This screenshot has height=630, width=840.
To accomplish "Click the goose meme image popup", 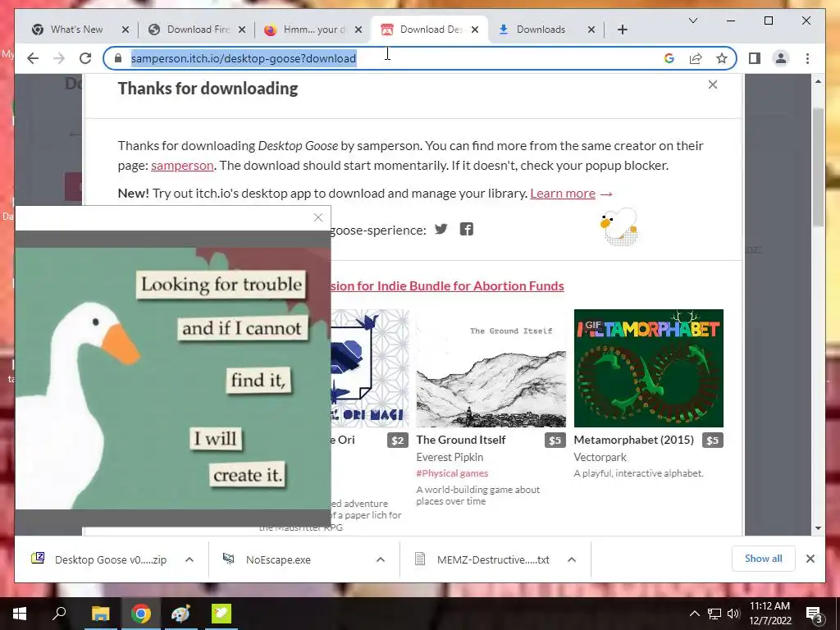I will pos(172,377).
